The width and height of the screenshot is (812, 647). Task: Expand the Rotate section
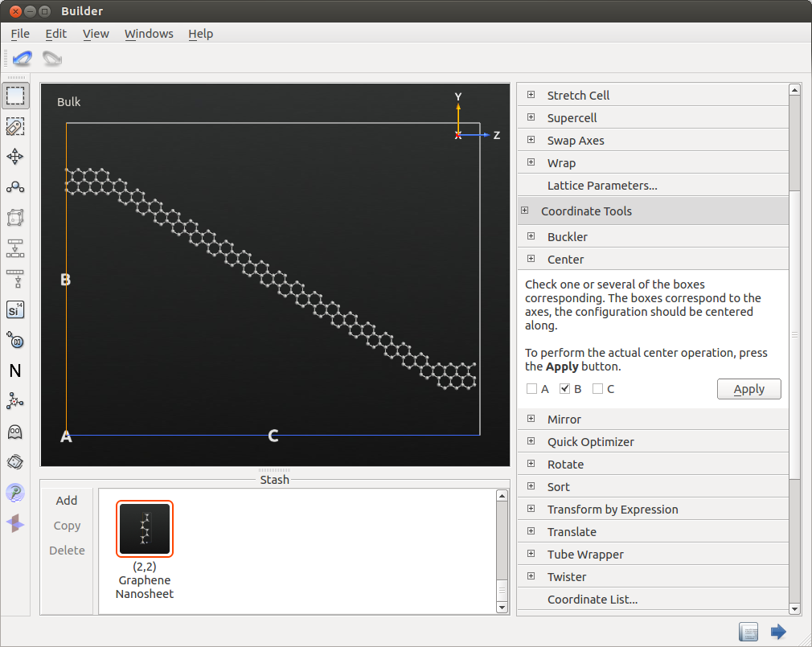point(531,464)
